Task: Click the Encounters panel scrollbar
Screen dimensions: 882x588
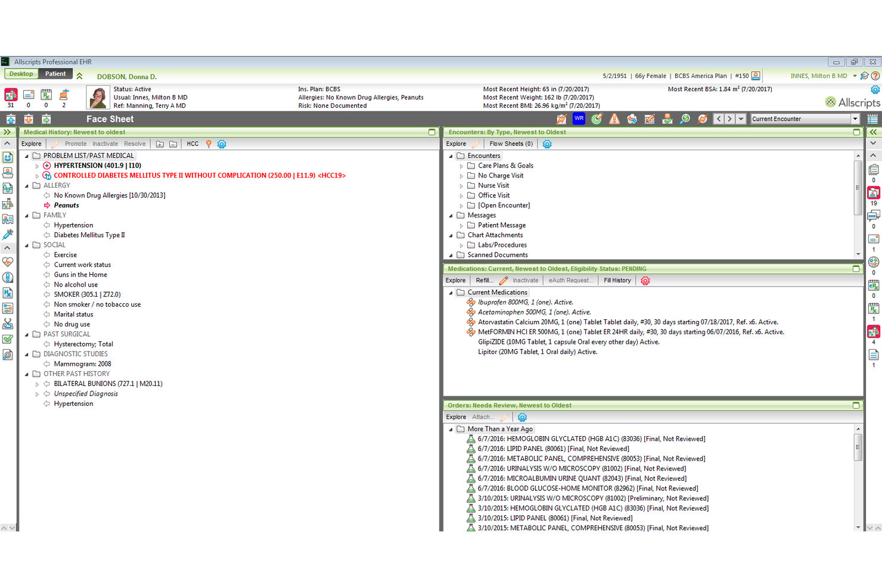Action: (858, 205)
